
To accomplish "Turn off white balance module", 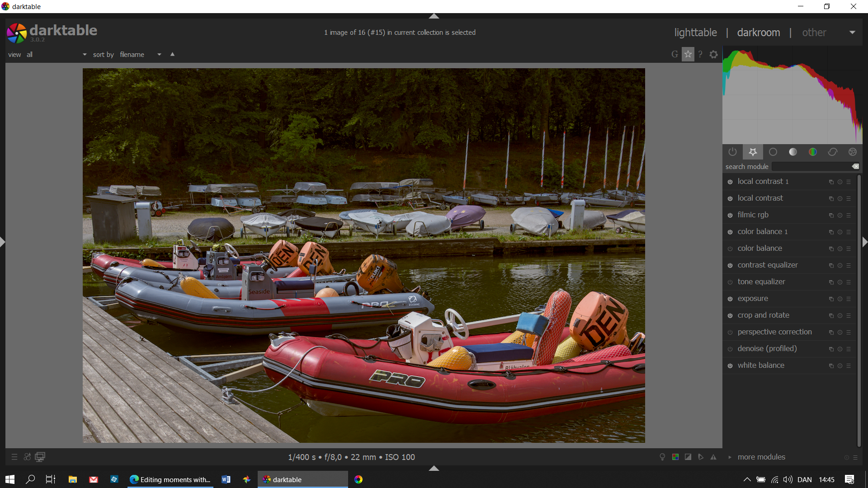I will [x=730, y=366].
